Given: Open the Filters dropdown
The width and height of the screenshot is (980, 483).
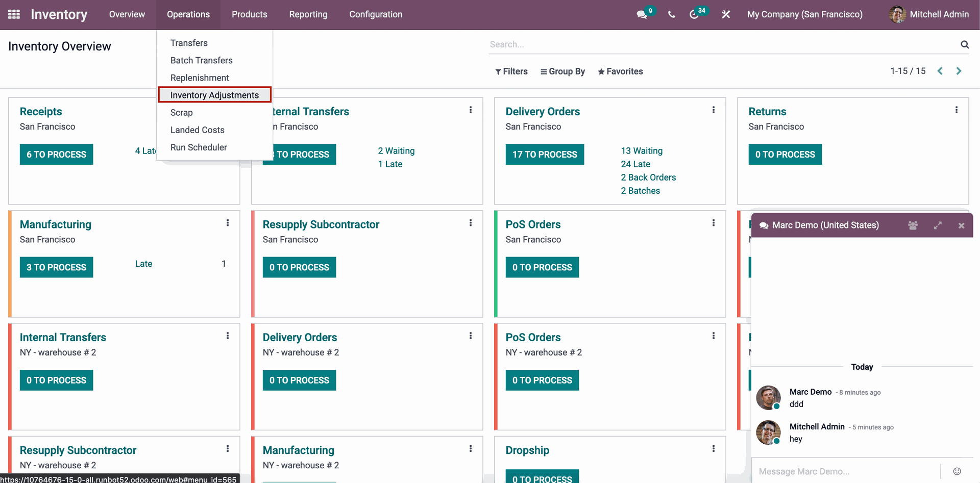Looking at the screenshot, I should point(511,71).
